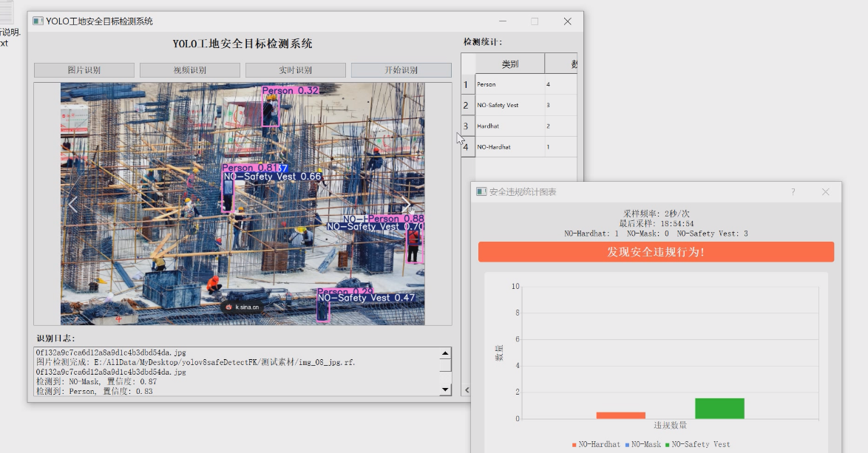Switch to 实时识别 real-time recognition
The height and width of the screenshot is (453, 868).
pos(295,70)
